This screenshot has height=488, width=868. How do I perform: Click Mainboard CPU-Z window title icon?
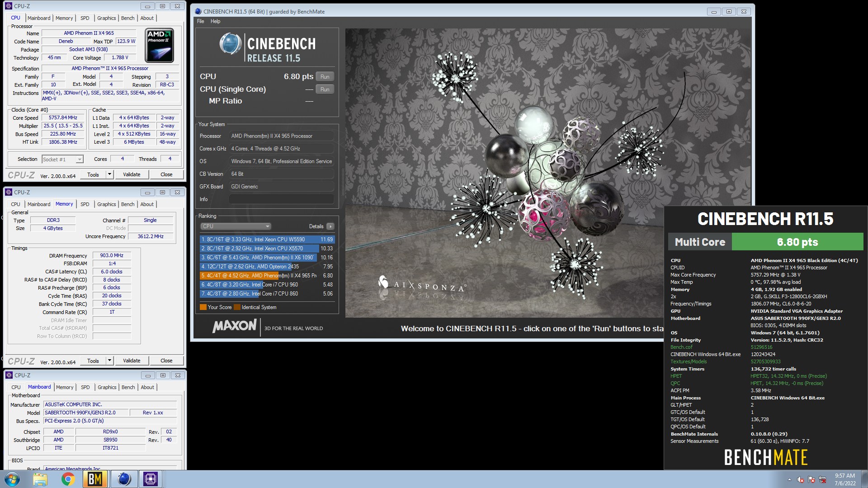(9, 375)
